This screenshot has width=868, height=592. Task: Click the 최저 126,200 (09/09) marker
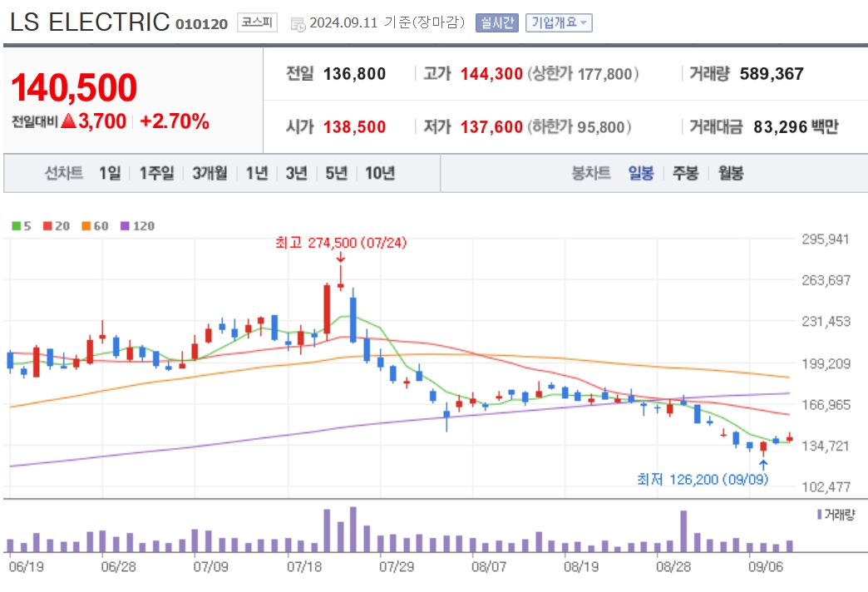click(x=703, y=479)
